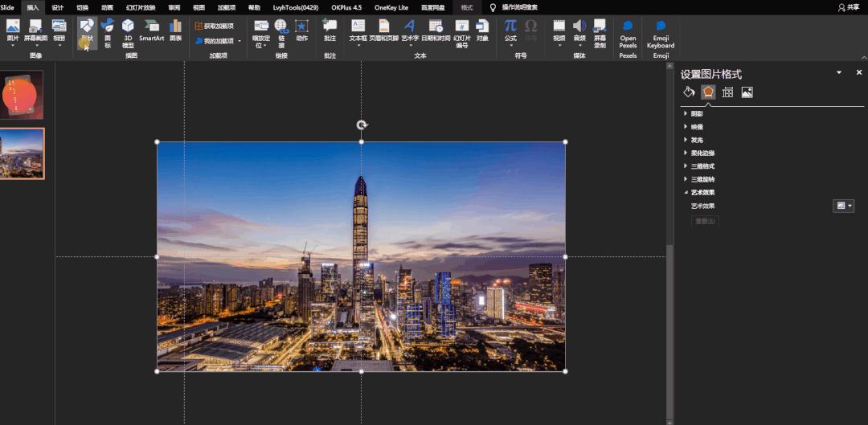Image resolution: width=868 pixels, height=425 pixels.
Task: Switch to the 设计 (Design) ribbon tab
Action: (58, 7)
